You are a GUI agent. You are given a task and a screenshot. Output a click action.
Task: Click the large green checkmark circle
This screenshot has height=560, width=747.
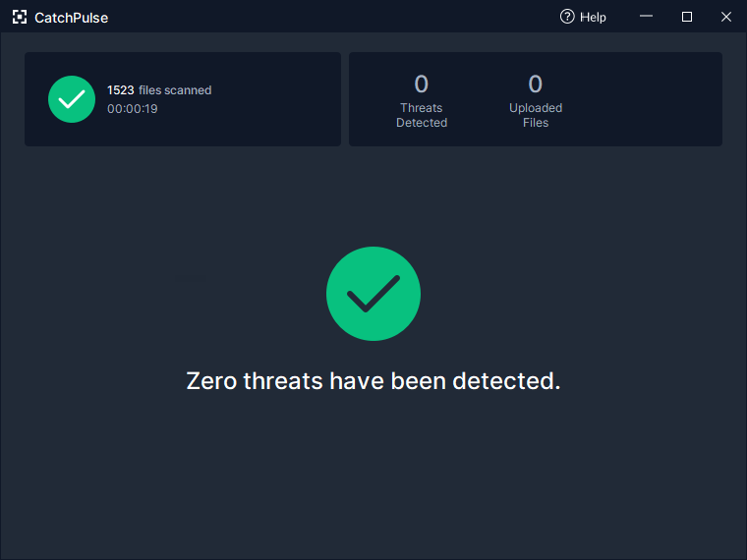pyautogui.click(x=373, y=294)
